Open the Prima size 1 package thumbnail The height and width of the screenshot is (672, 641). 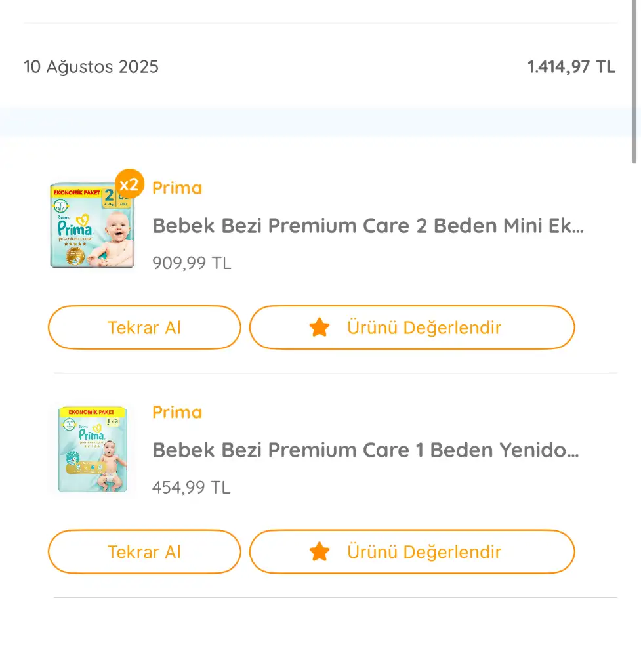point(92,450)
